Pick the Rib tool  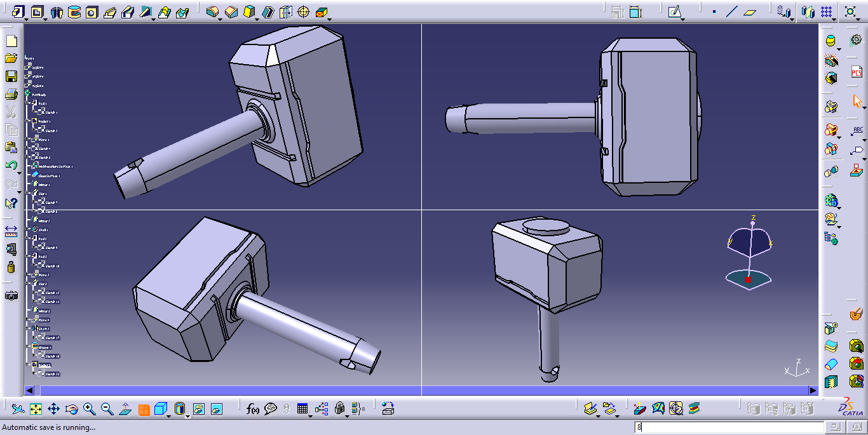coord(110,11)
